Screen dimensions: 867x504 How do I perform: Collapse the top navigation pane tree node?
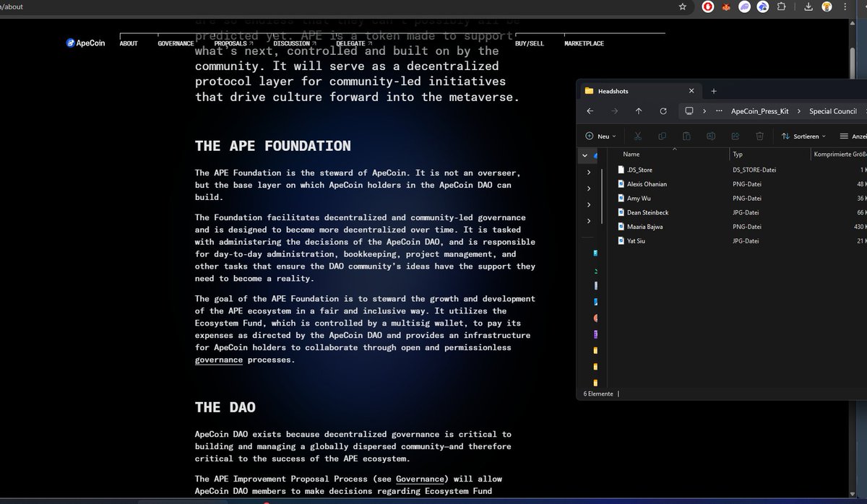[x=585, y=155]
